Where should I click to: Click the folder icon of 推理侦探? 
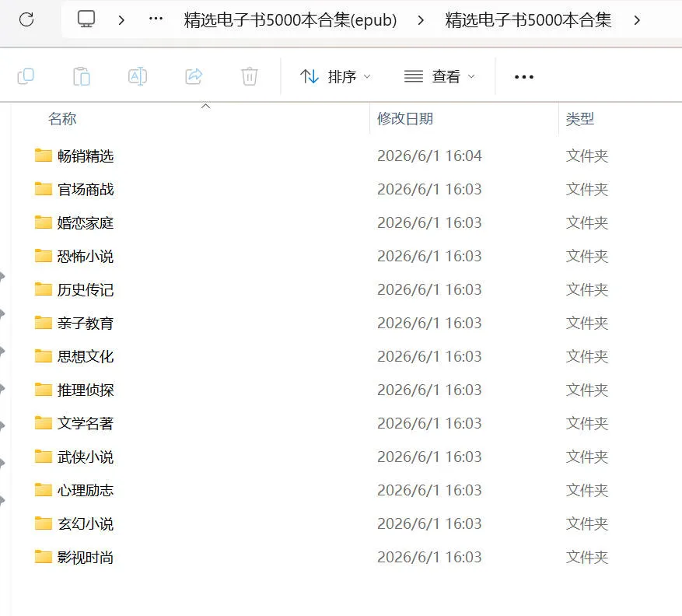pyautogui.click(x=44, y=390)
